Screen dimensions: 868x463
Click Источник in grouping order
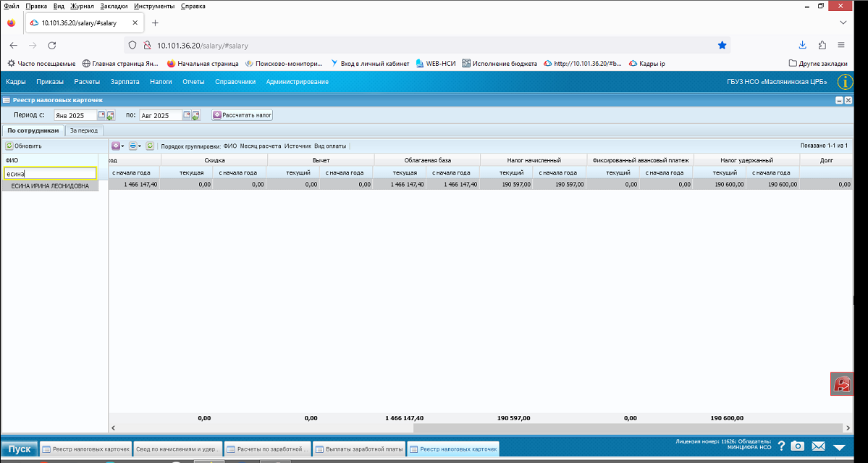pyautogui.click(x=298, y=146)
